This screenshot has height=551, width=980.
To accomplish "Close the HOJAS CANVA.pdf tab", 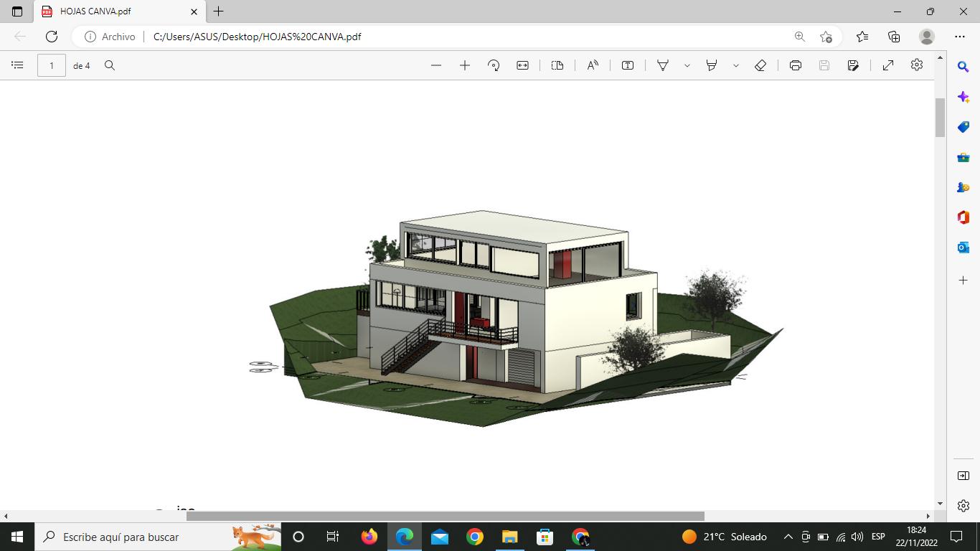I will pos(194,11).
